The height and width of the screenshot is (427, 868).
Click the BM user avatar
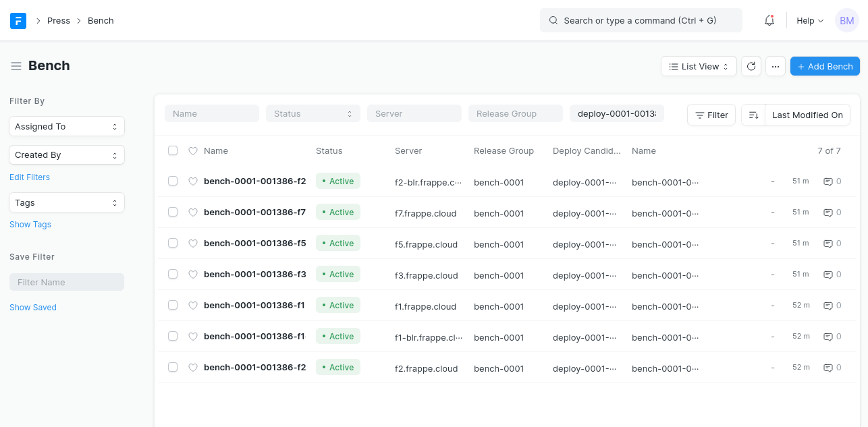click(846, 21)
